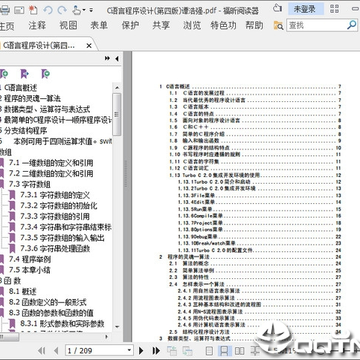Click the Redo arrow icon
The height and width of the screenshot is (360, 360).
tap(62, 10)
